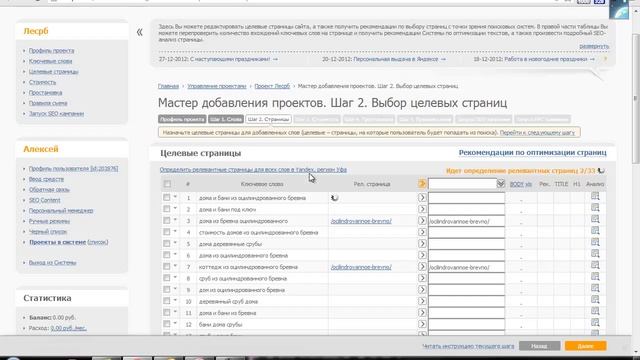This screenshot has width=640, height=360.
Task: Toggle the select-all checkbox in table header
Action: click(167, 184)
